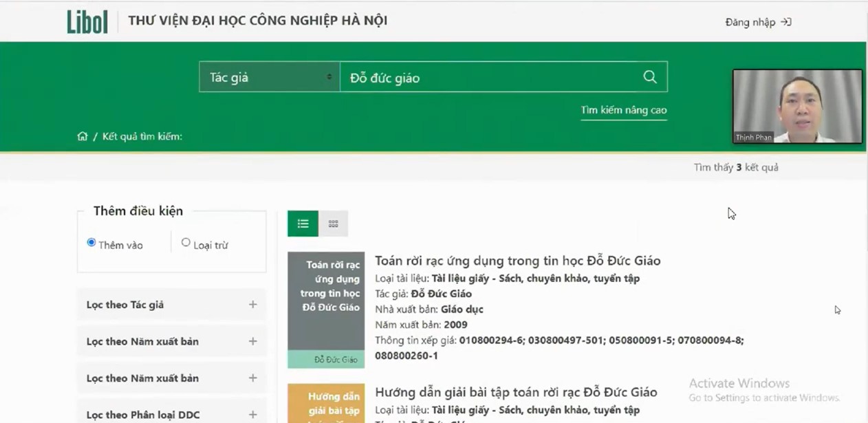Viewport: 868px width, 423px height.
Task: Select the Loại trừ radio option
Action: tap(186, 243)
